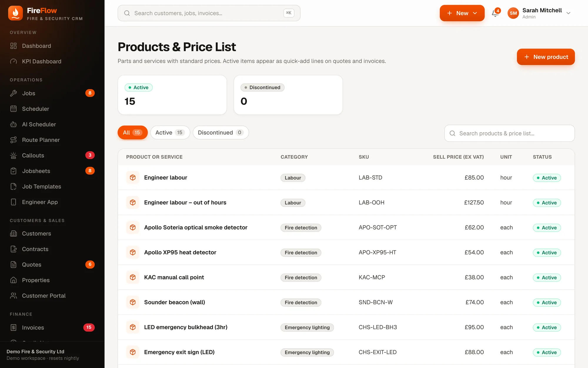588x368 pixels.
Task: Expand Sarah Mitchell account chevron
Action: (568, 13)
